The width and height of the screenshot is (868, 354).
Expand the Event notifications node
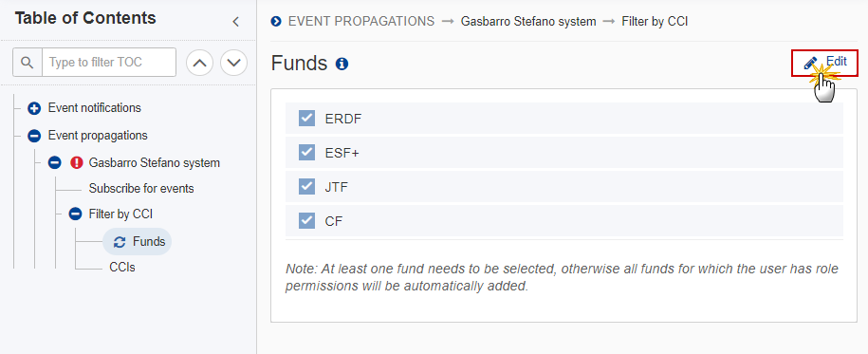coord(34,108)
